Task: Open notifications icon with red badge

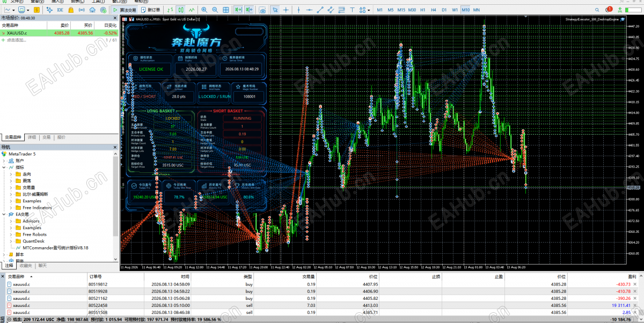Action: click(x=608, y=10)
